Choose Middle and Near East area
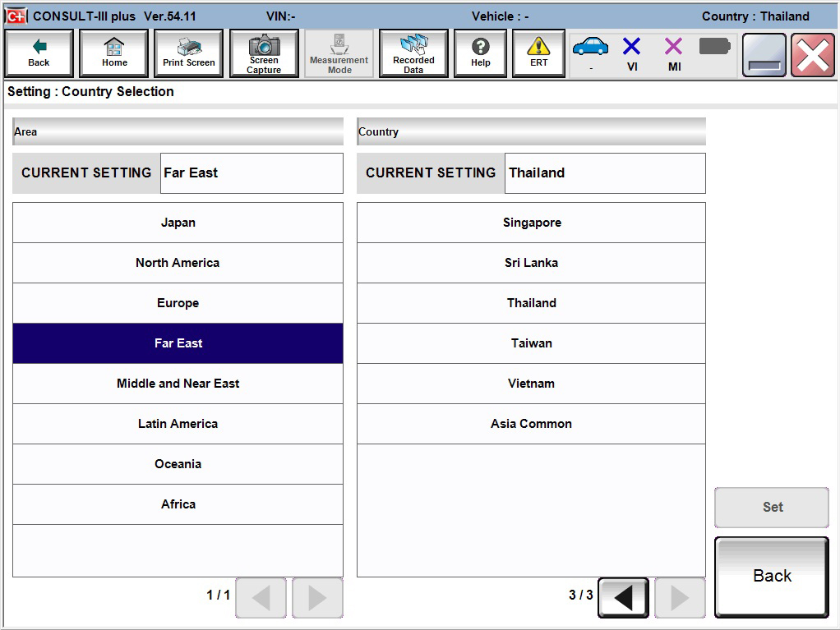 pos(178,383)
